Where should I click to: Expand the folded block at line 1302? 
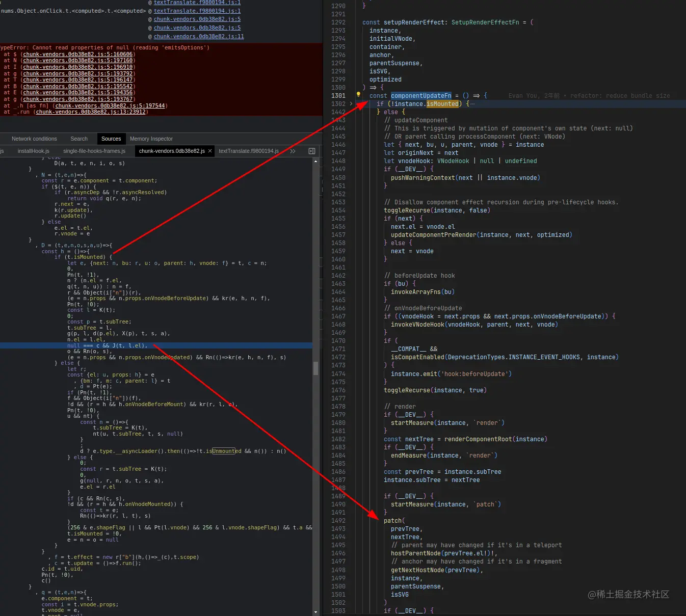[351, 104]
